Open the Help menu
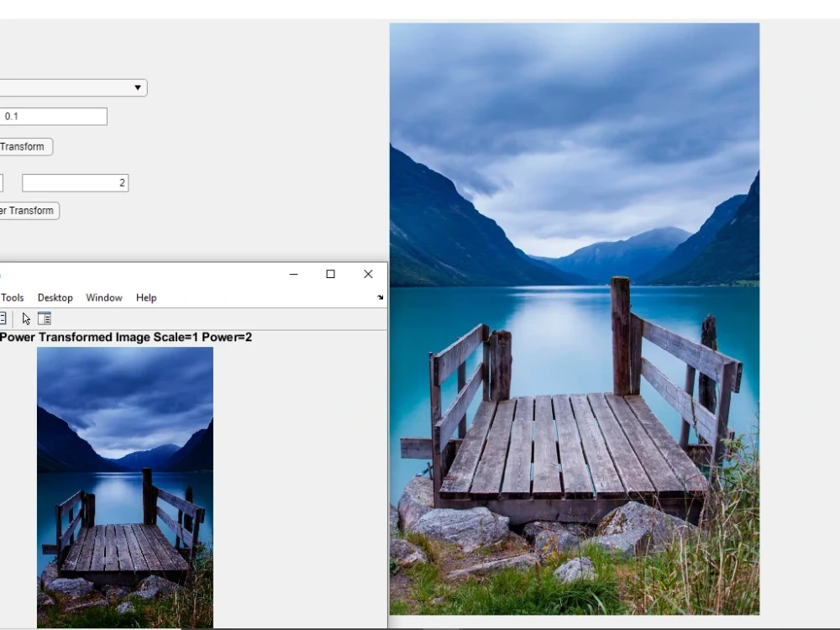 [145, 297]
